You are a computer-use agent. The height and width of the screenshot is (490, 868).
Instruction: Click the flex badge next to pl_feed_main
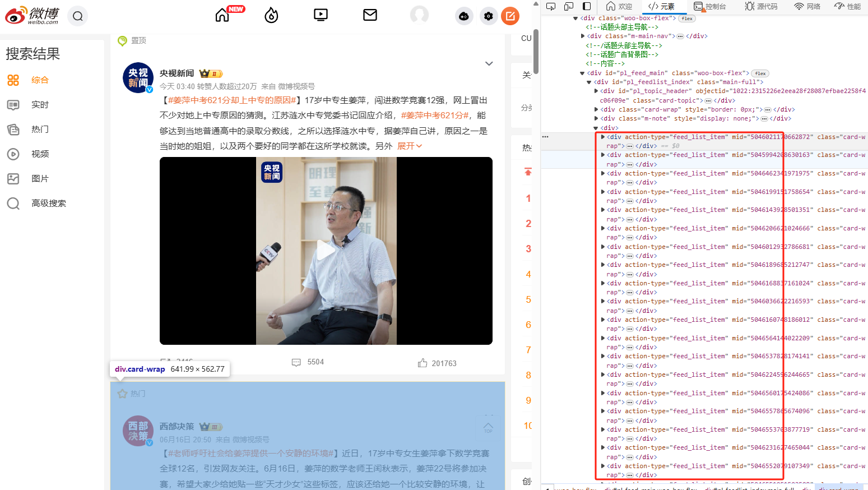[760, 73]
